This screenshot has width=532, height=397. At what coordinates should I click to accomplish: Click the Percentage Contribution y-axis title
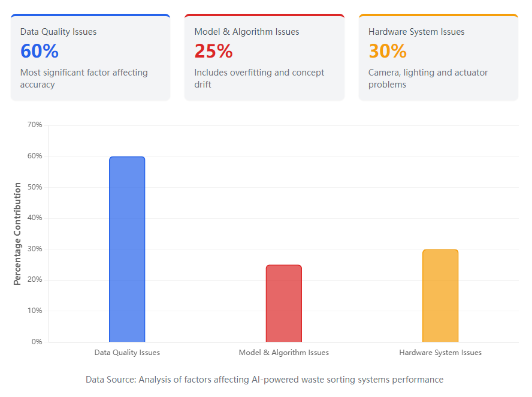(17, 234)
